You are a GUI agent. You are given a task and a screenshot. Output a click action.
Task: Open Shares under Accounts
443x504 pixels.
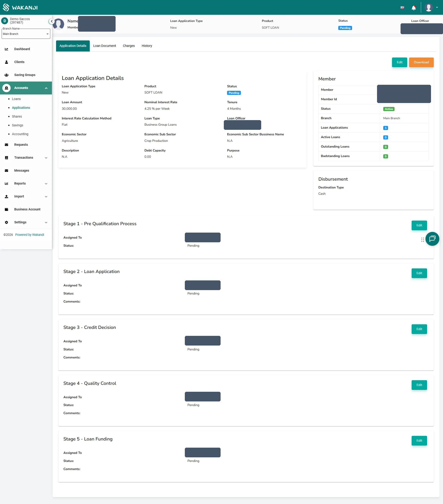(x=17, y=116)
